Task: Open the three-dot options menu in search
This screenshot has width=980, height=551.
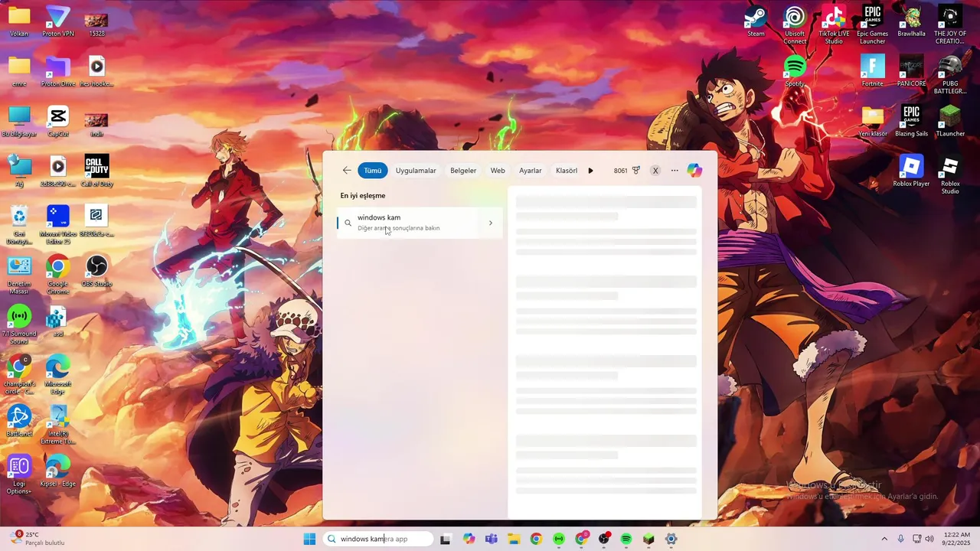Action: tap(675, 171)
